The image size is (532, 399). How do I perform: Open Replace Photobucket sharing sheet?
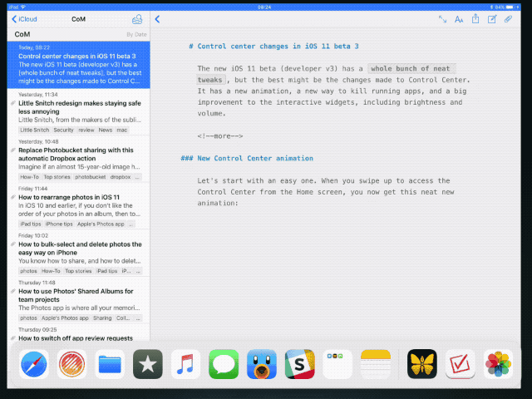tap(78, 159)
